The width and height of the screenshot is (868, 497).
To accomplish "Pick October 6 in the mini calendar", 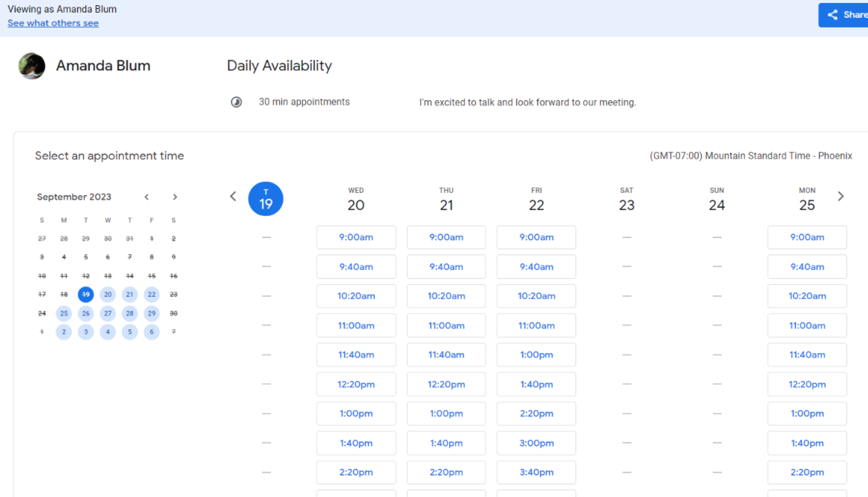I will pyautogui.click(x=151, y=332).
